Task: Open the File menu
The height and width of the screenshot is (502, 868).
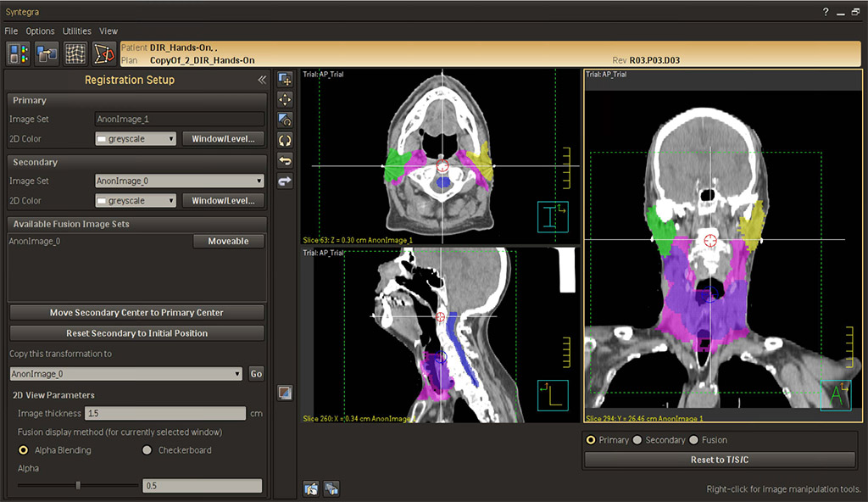Action: click(11, 31)
